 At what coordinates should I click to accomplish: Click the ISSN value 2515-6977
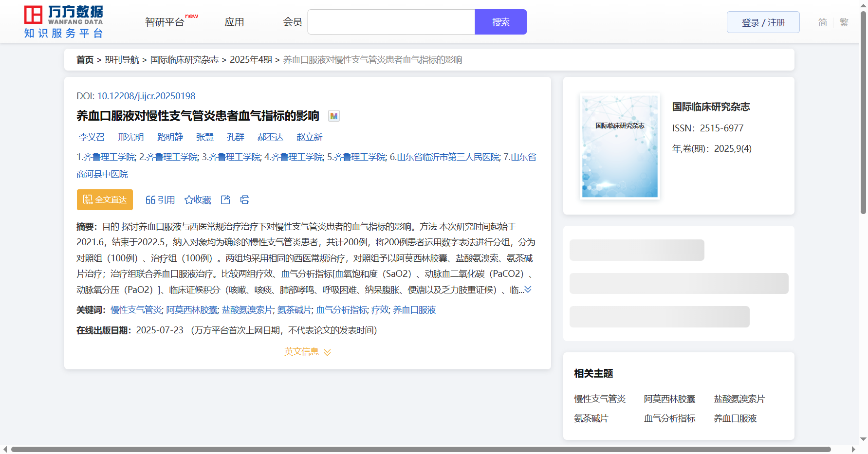coord(721,128)
